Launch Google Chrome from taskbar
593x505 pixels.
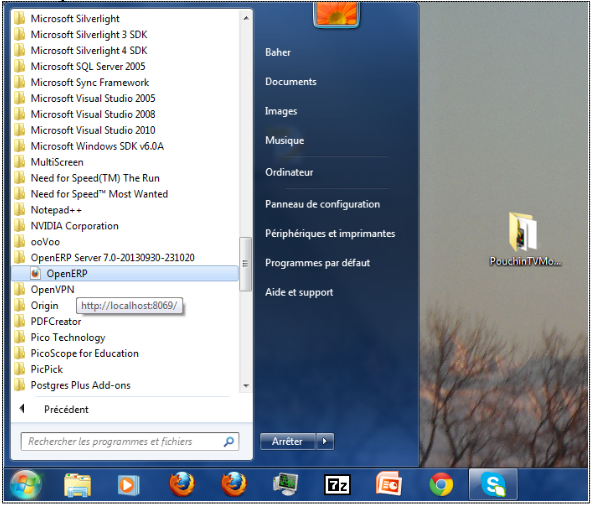(441, 485)
